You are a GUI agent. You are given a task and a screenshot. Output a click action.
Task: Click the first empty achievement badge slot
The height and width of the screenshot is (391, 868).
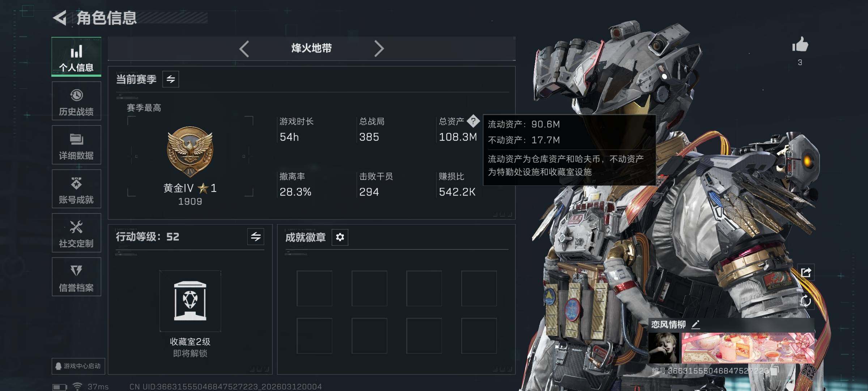click(x=315, y=289)
